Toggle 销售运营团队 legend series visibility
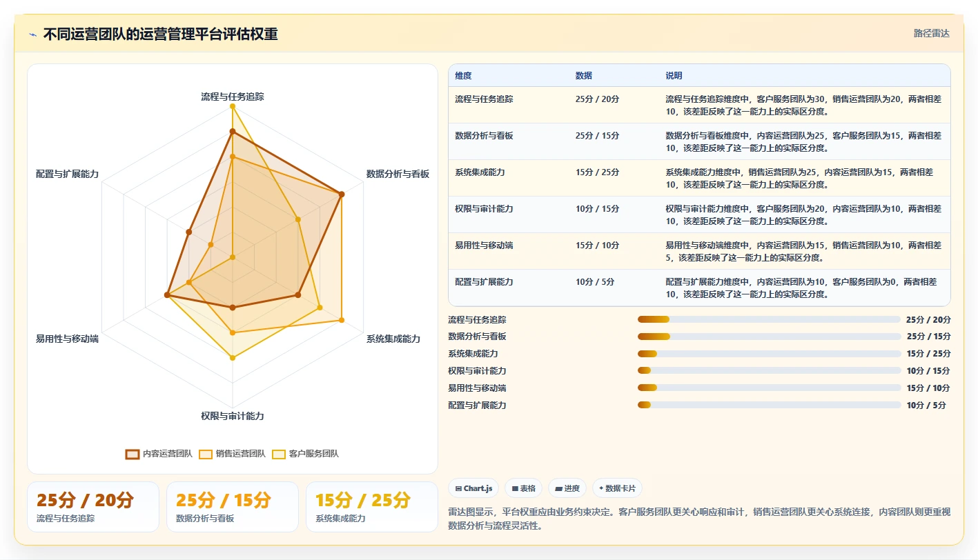Screen dimensions: 978x560 pos(232,454)
